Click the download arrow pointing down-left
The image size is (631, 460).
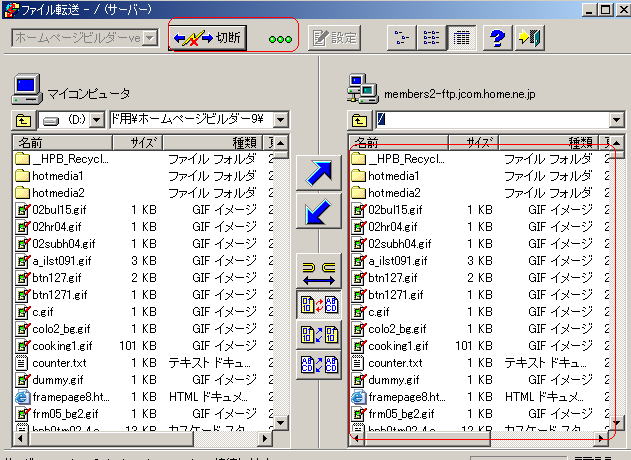coord(320,211)
